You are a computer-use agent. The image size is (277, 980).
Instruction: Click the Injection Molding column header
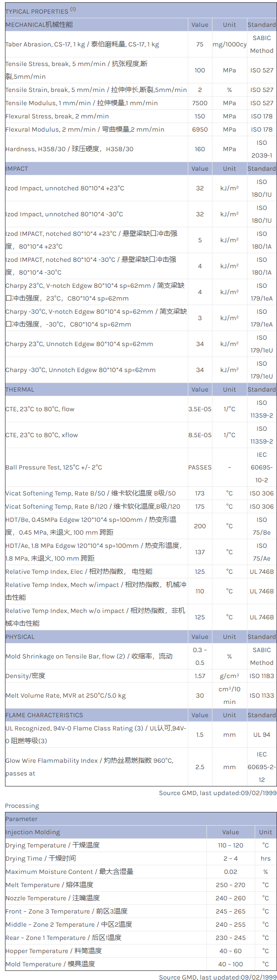pyautogui.click(x=33, y=832)
